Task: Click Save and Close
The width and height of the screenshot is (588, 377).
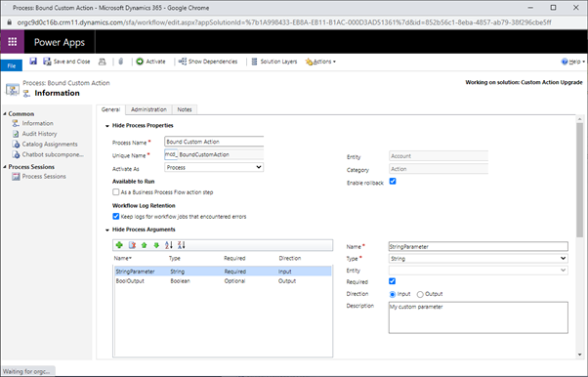Action: (66, 62)
